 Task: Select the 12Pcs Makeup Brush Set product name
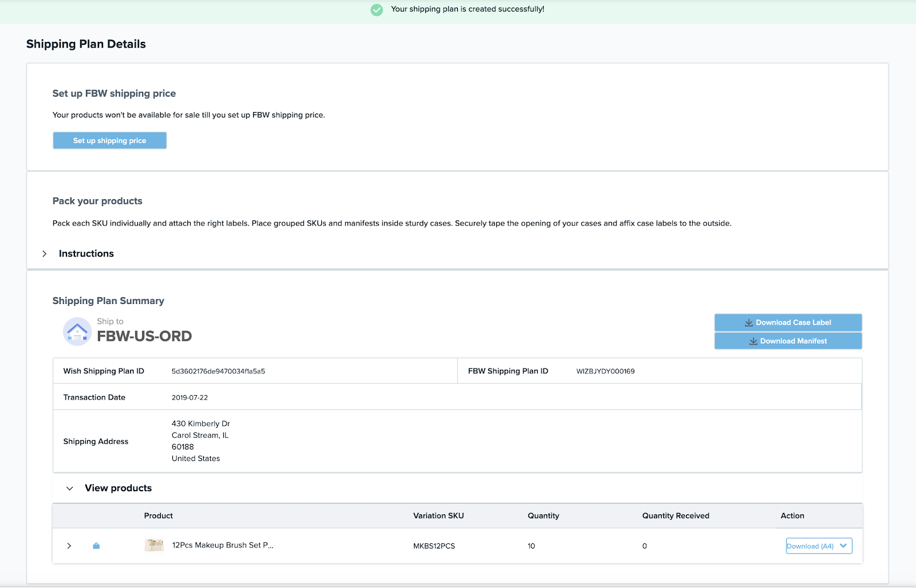pyautogui.click(x=223, y=545)
